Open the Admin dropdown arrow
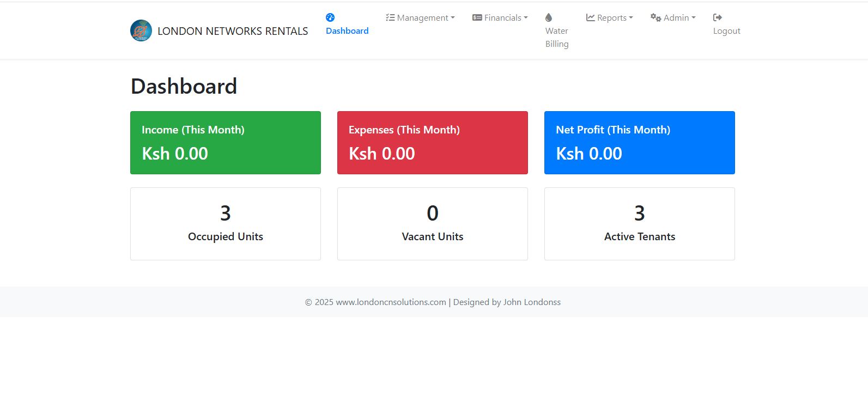This screenshot has width=868, height=402. point(694,18)
